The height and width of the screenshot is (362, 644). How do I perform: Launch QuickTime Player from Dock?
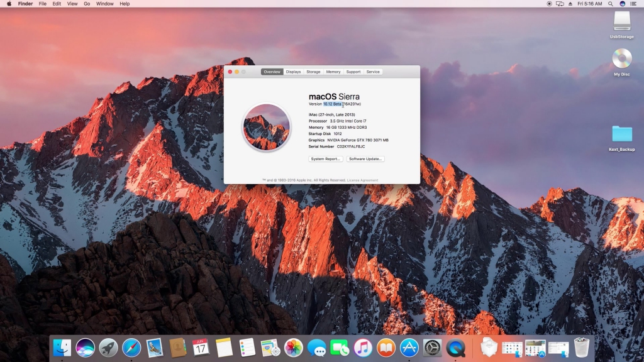[x=455, y=348]
